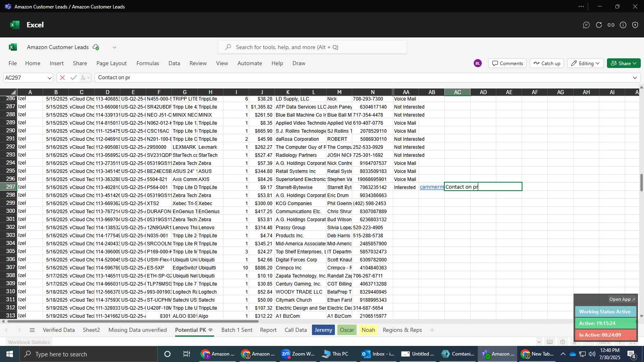Switch to the Regions & Reps sheet
644x362 pixels.
[x=402, y=330]
